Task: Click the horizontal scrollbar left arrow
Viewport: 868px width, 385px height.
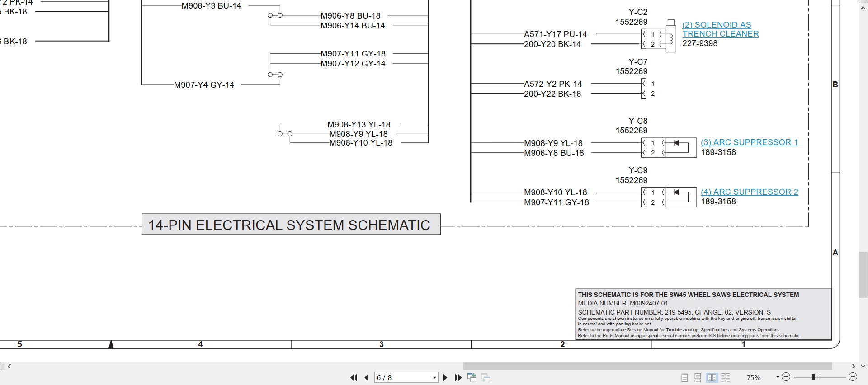Action: (9, 366)
